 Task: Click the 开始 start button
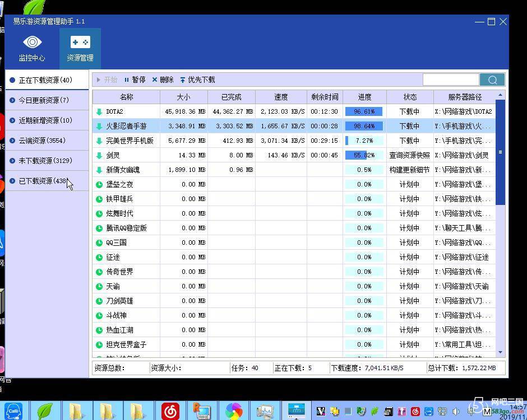[x=107, y=80]
